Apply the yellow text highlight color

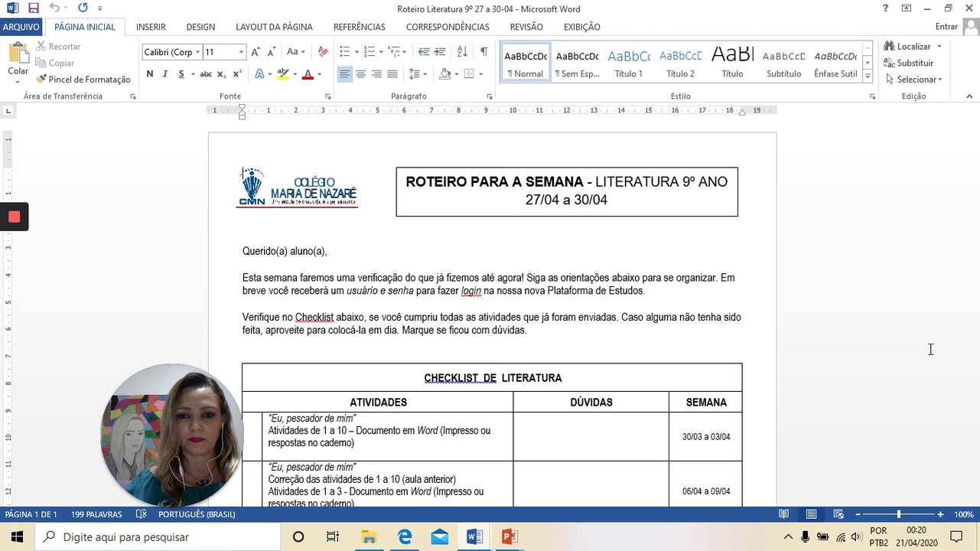coord(283,74)
